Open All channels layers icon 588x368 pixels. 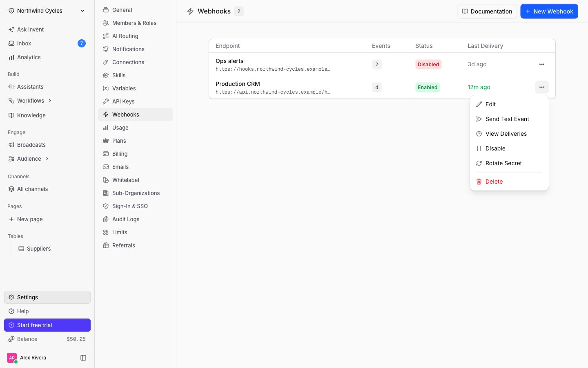coord(11,189)
